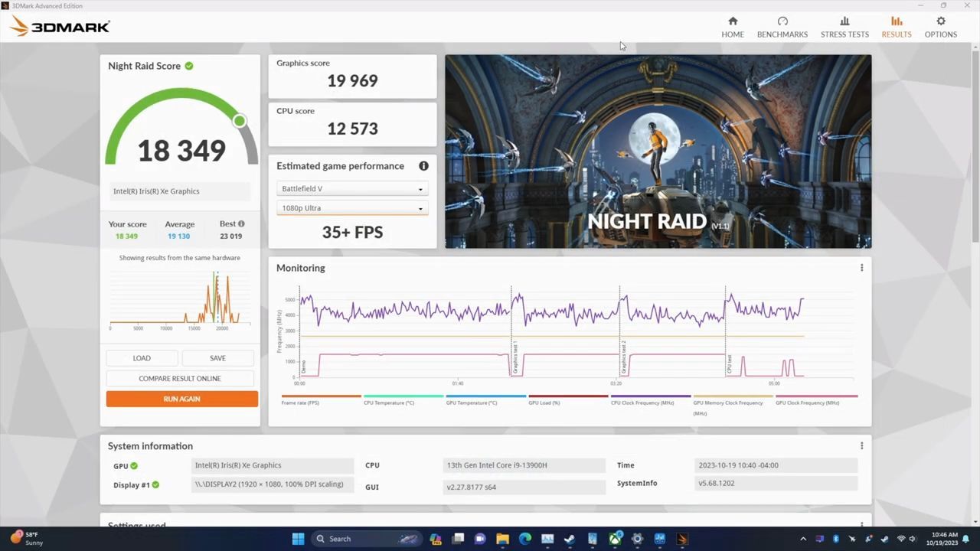Click the Display #1 green checkmark
The width and height of the screenshot is (980, 551).
coord(155,485)
